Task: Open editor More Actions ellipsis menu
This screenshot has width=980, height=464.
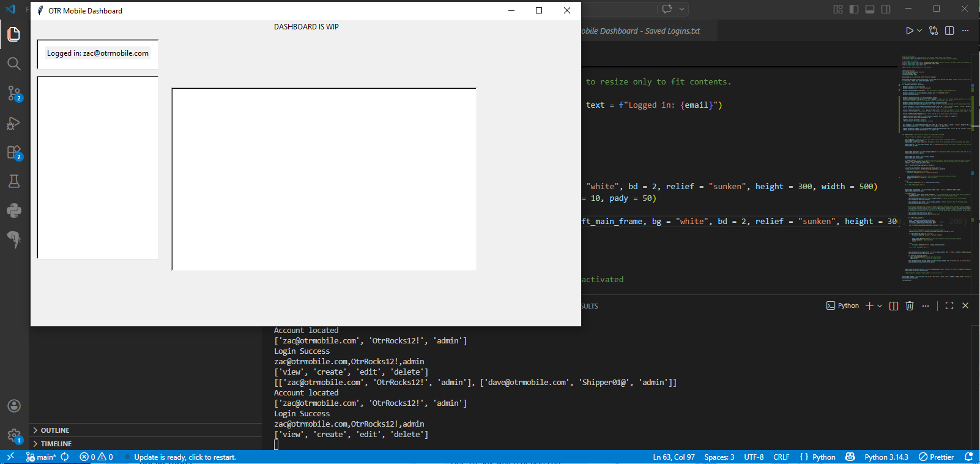Action: pos(965,31)
